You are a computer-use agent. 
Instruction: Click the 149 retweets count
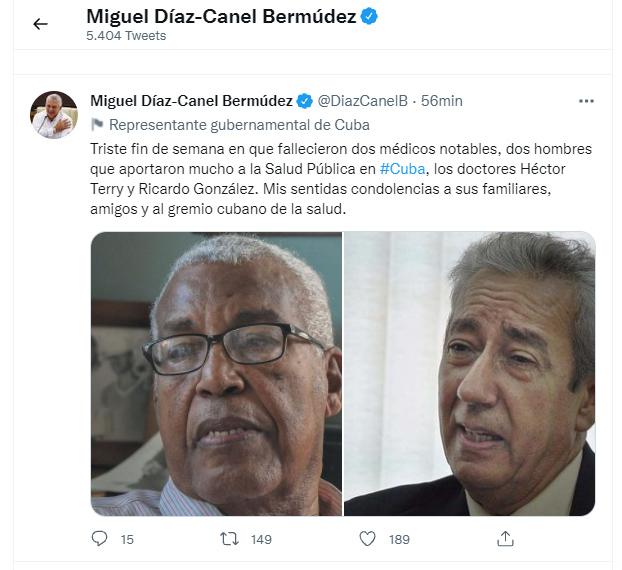[x=261, y=539]
